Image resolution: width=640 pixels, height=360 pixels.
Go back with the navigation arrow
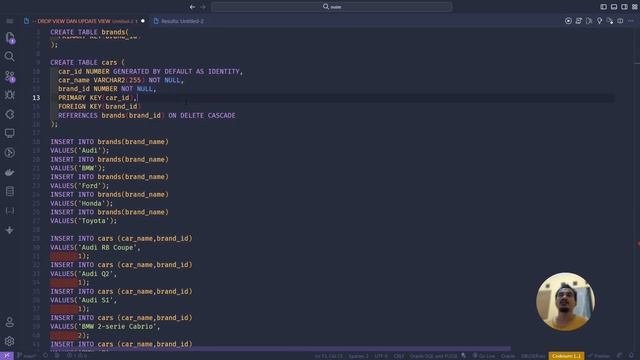193,7
